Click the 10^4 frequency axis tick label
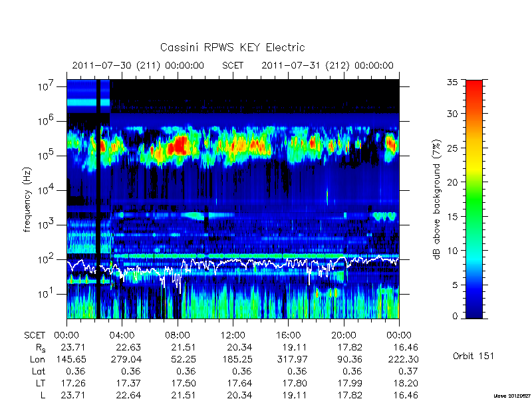This screenshot has width=532, height=399. point(45,190)
